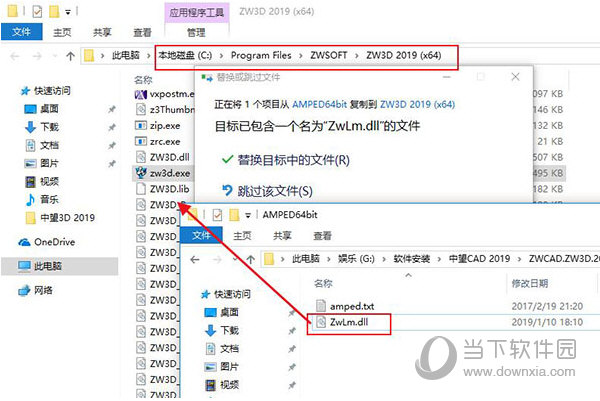
Task: Expand chevron after Program Files breadcrumb
Action: tap(301, 56)
